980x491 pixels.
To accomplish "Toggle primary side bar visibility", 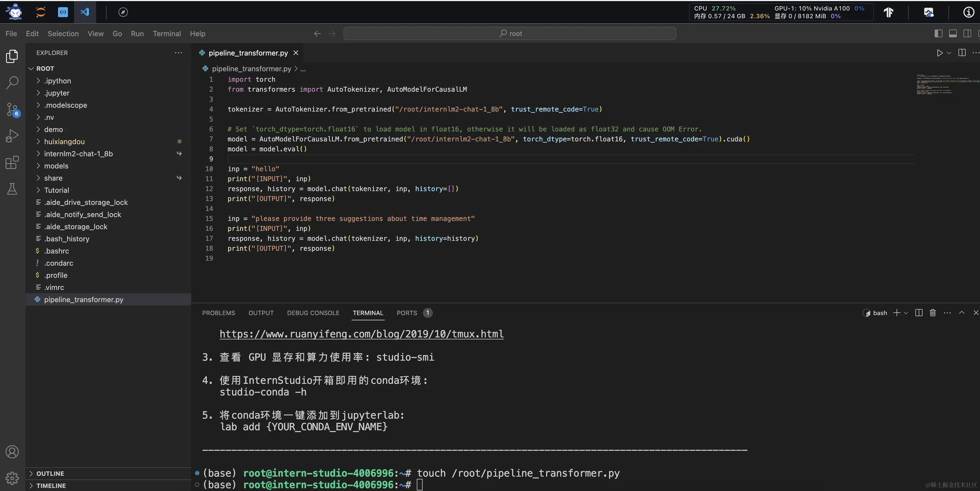I will (938, 33).
